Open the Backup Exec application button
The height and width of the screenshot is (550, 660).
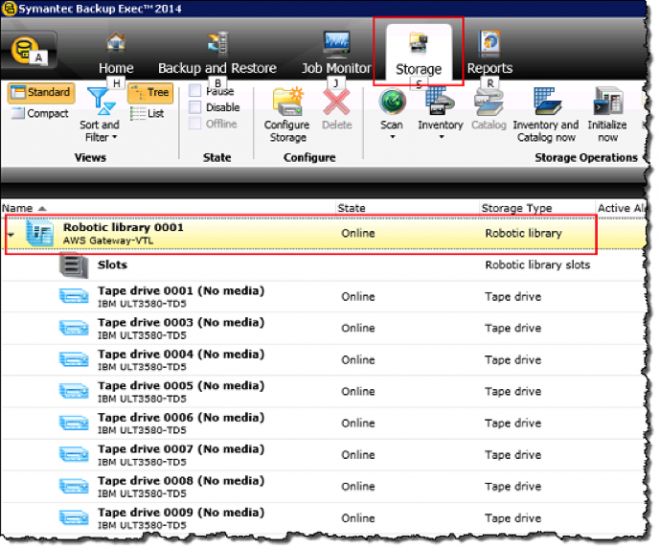[x=28, y=51]
